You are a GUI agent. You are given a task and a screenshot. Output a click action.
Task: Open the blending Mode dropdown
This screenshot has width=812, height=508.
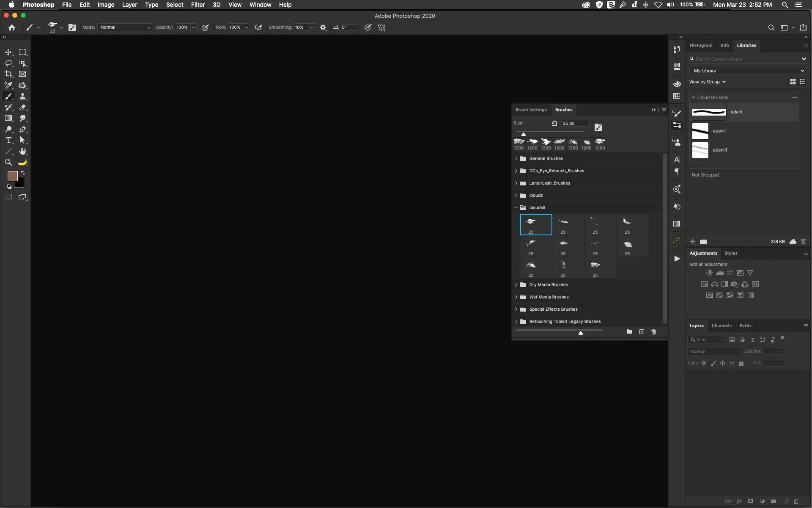(125, 28)
